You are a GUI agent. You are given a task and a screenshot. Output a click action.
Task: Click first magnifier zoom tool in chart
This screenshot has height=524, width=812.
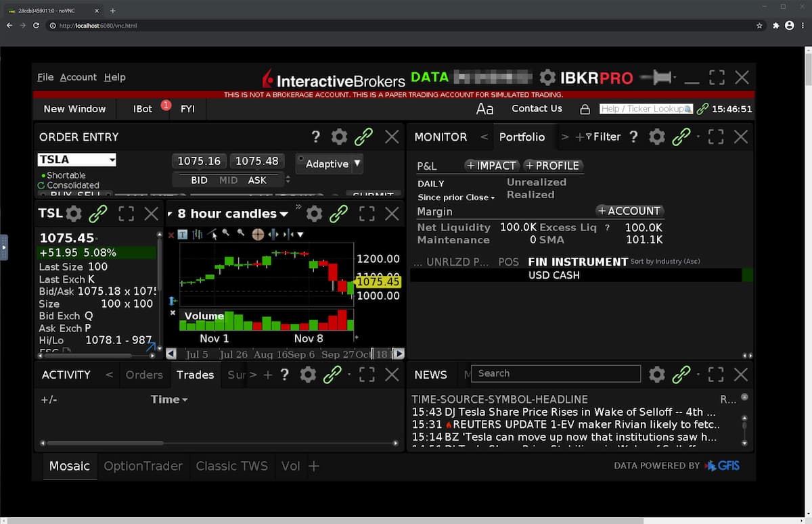226,234
